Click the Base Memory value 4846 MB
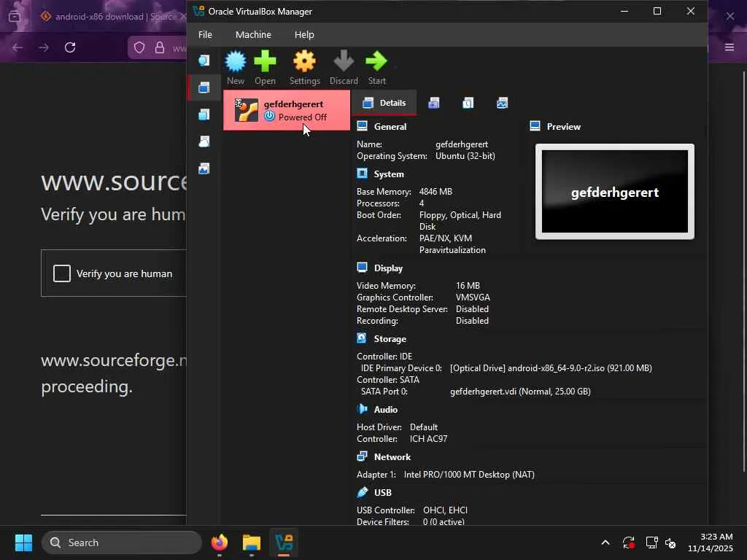 [x=436, y=192]
